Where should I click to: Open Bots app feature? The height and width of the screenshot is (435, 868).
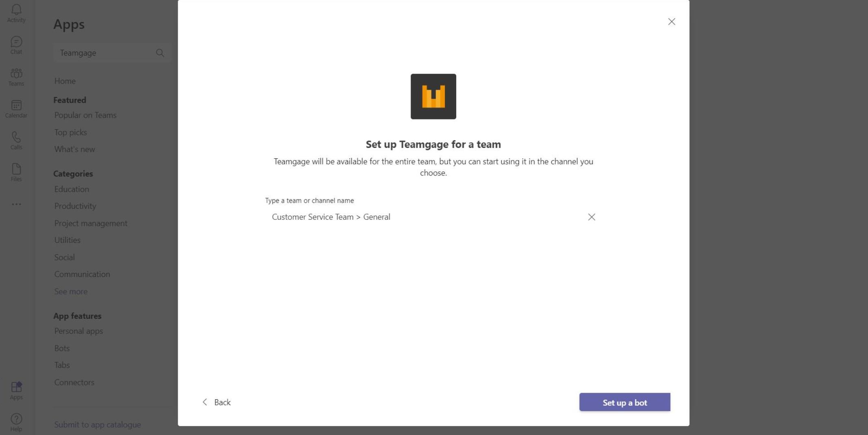pos(62,348)
